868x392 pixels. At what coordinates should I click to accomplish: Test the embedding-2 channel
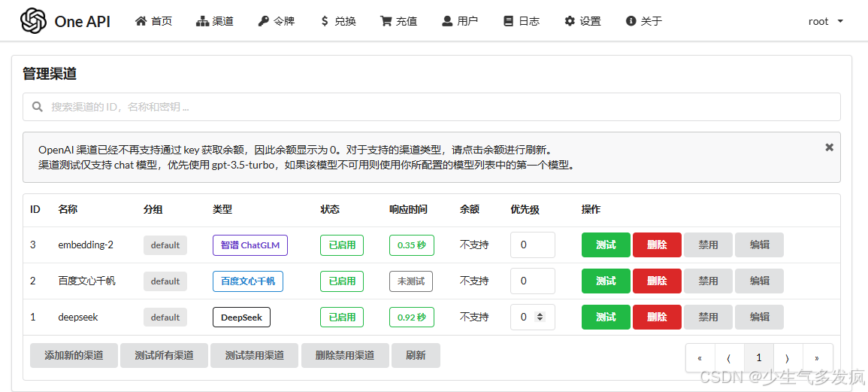click(606, 245)
